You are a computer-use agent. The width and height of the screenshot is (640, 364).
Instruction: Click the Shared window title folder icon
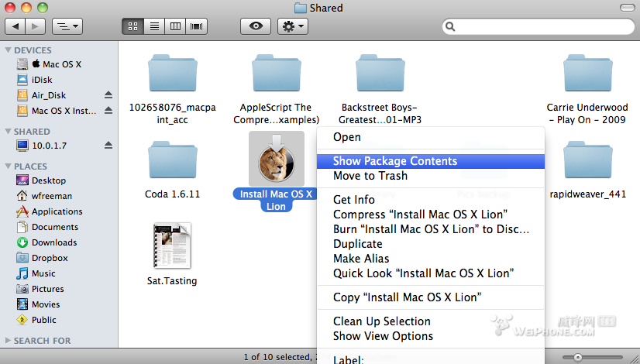click(x=301, y=8)
